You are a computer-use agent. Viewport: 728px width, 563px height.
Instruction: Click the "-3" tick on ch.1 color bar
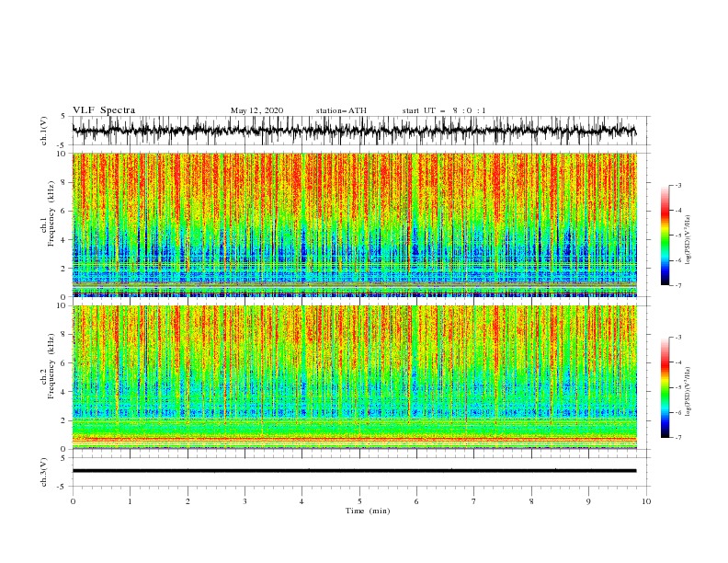tap(677, 185)
